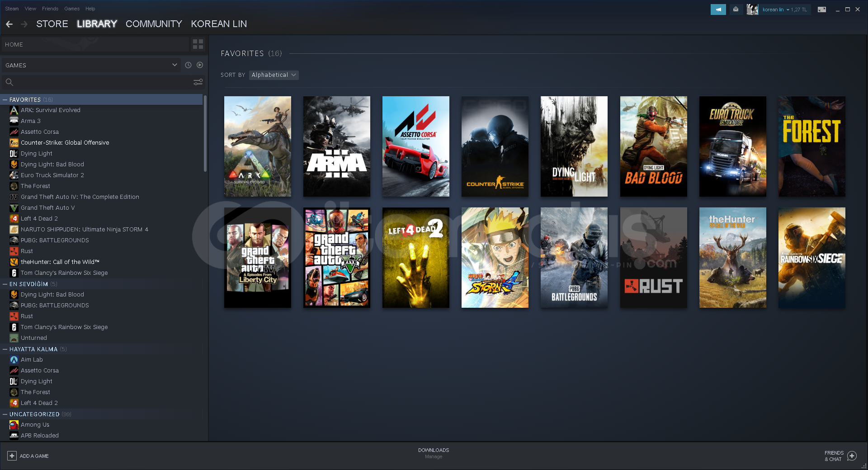The width and height of the screenshot is (868, 470).
Task: Select The Forest under HAYATTA KALMA
Action: pos(35,392)
